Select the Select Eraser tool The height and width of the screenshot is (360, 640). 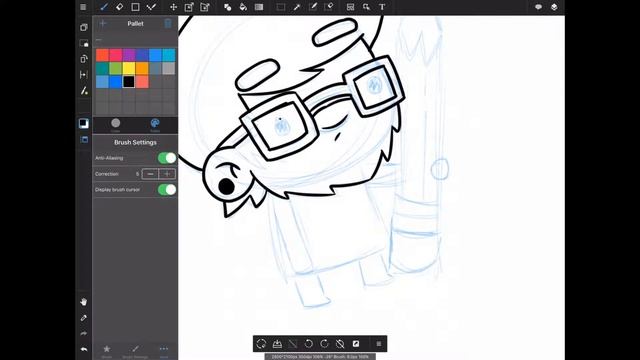point(329,7)
